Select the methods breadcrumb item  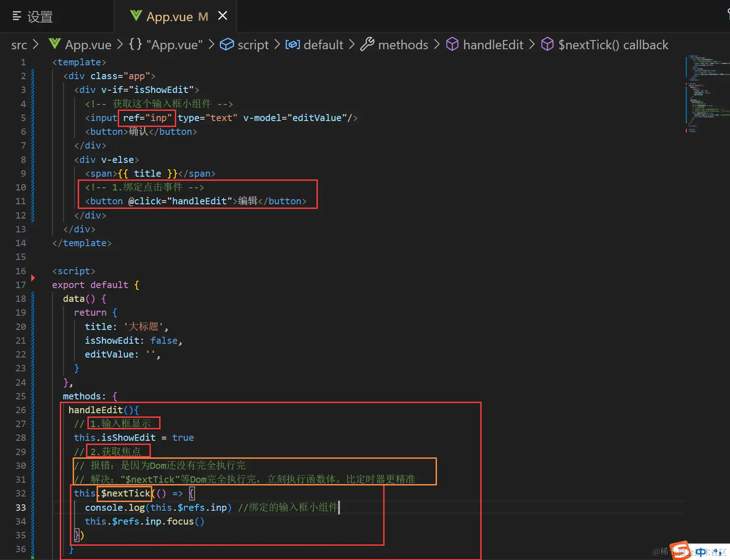click(x=403, y=45)
